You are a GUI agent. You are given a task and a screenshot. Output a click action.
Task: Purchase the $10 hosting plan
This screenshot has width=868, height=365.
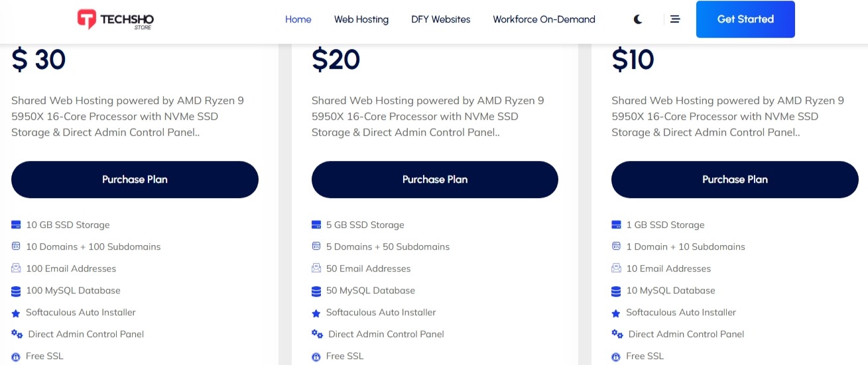735,180
